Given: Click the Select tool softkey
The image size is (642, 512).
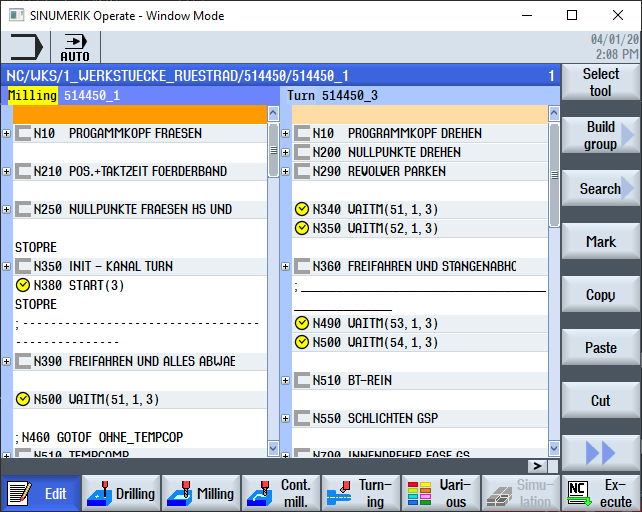Looking at the screenshot, I should tap(601, 82).
